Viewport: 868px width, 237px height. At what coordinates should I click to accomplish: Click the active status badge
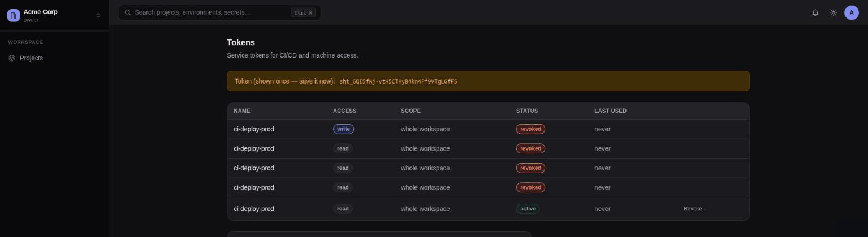point(528,209)
